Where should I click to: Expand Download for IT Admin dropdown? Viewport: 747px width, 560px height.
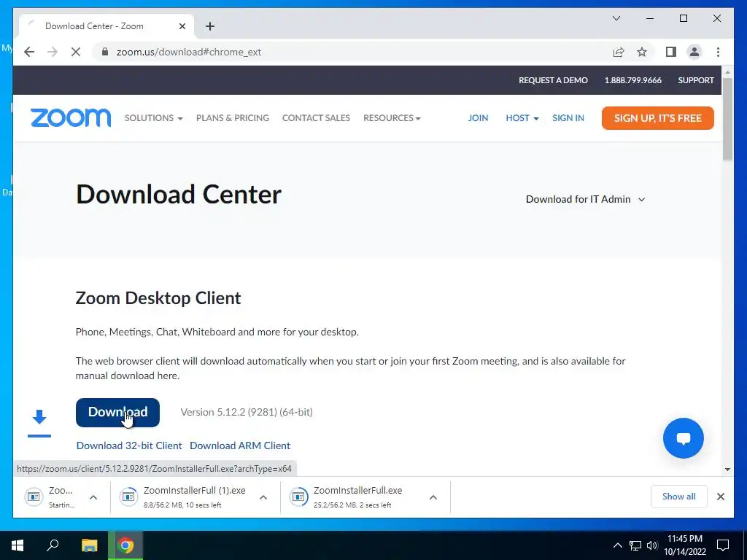tap(586, 199)
